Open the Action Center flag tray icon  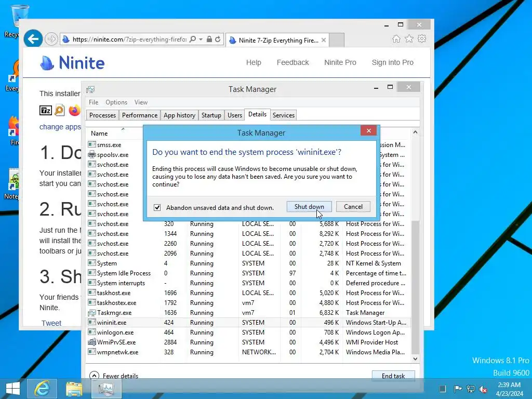click(x=457, y=389)
